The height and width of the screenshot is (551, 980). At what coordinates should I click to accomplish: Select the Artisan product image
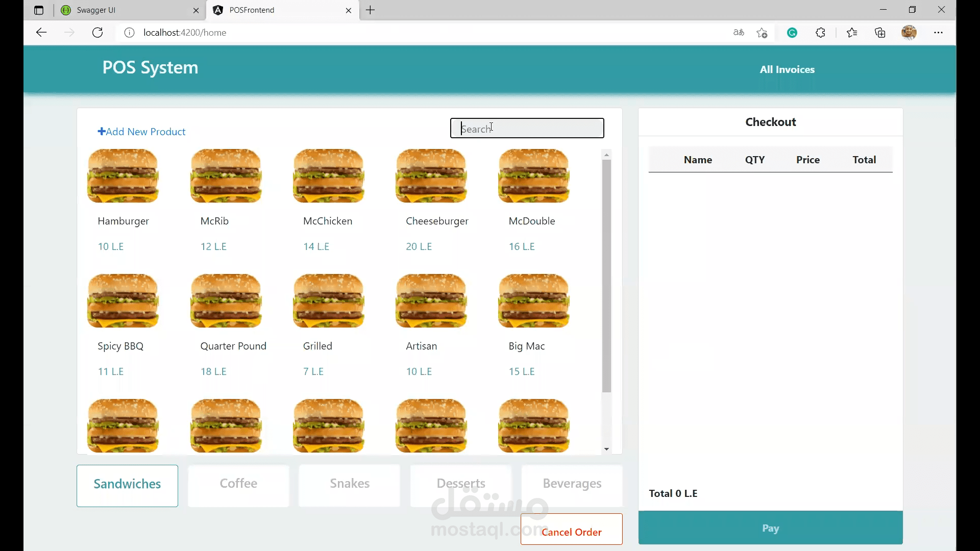tap(431, 301)
